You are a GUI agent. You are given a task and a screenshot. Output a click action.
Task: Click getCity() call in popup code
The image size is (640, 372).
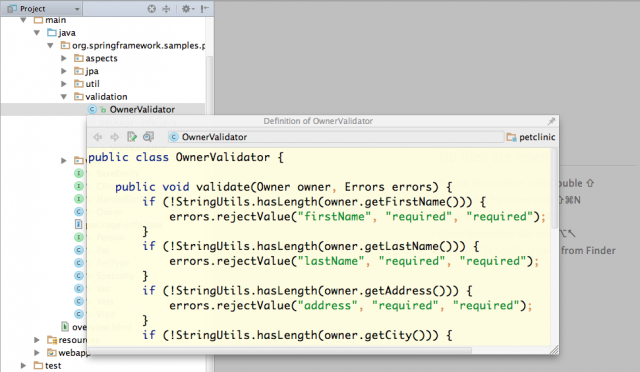(395, 335)
